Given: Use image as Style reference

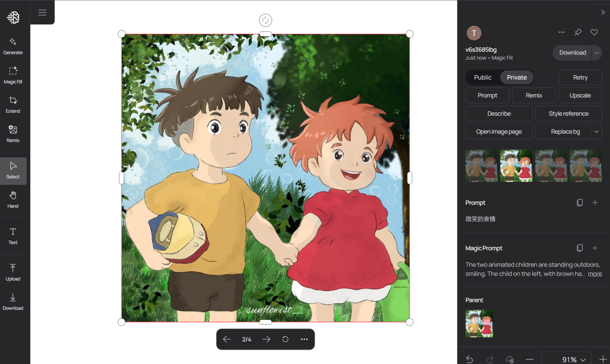Looking at the screenshot, I should tap(569, 113).
